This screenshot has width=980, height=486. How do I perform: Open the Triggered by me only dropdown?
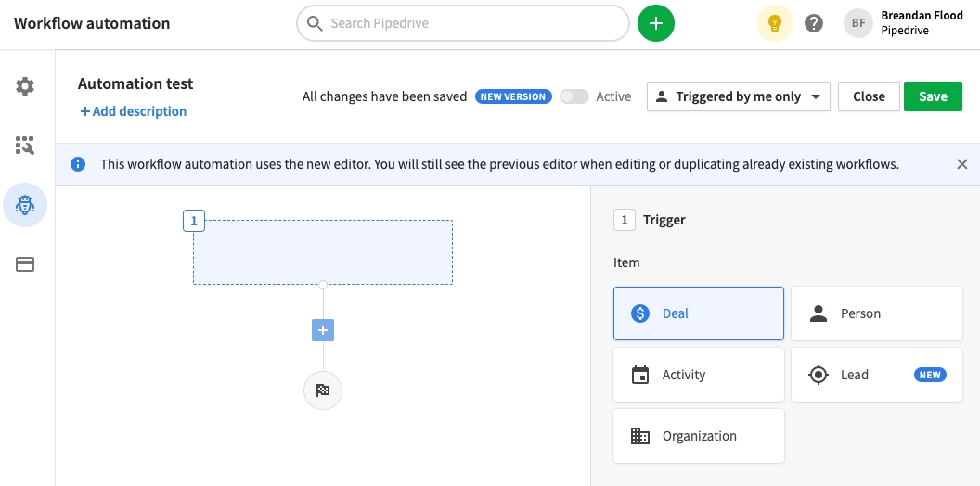click(x=738, y=96)
